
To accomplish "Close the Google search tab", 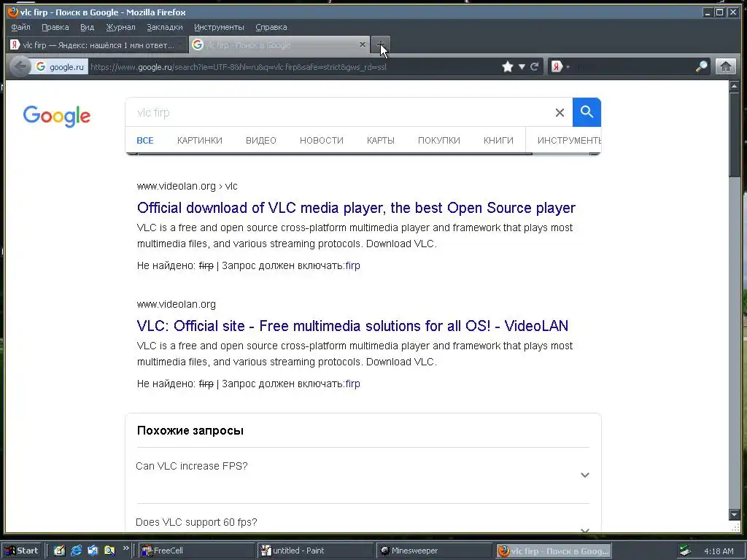I will pos(362,44).
